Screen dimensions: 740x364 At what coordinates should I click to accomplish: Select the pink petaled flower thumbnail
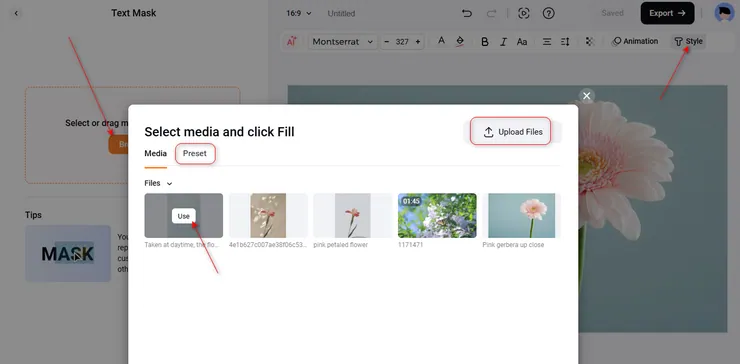[353, 215]
